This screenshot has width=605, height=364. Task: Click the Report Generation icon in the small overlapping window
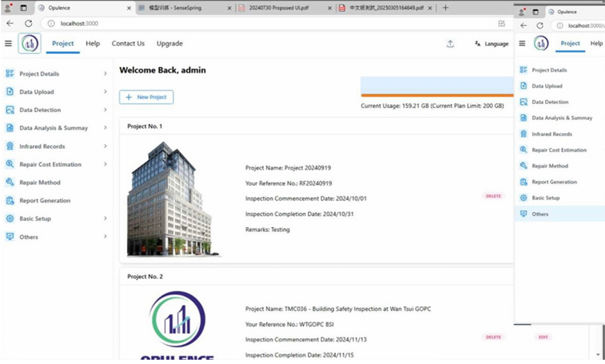click(x=523, y=182)
